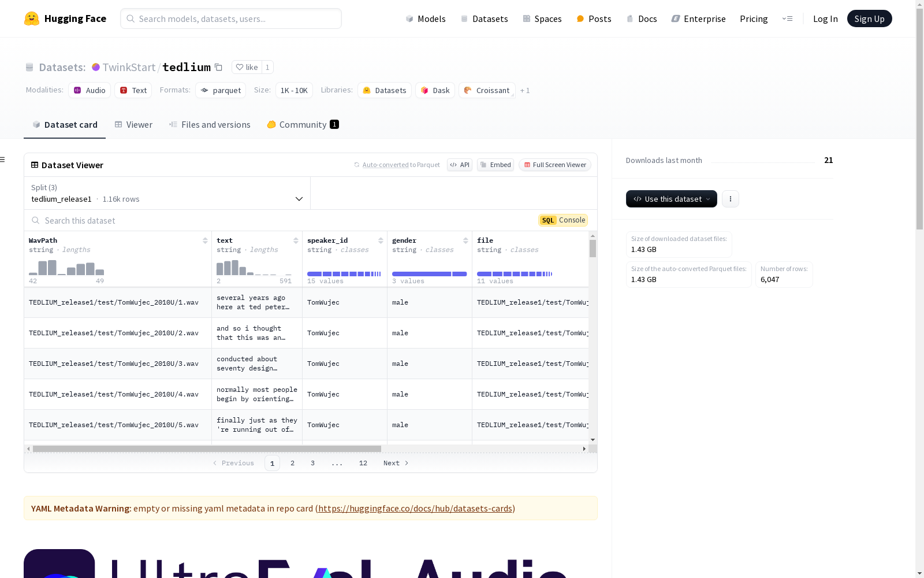
Task: Expand the Split selector dropdown
Action: click(x=167, y=193)
